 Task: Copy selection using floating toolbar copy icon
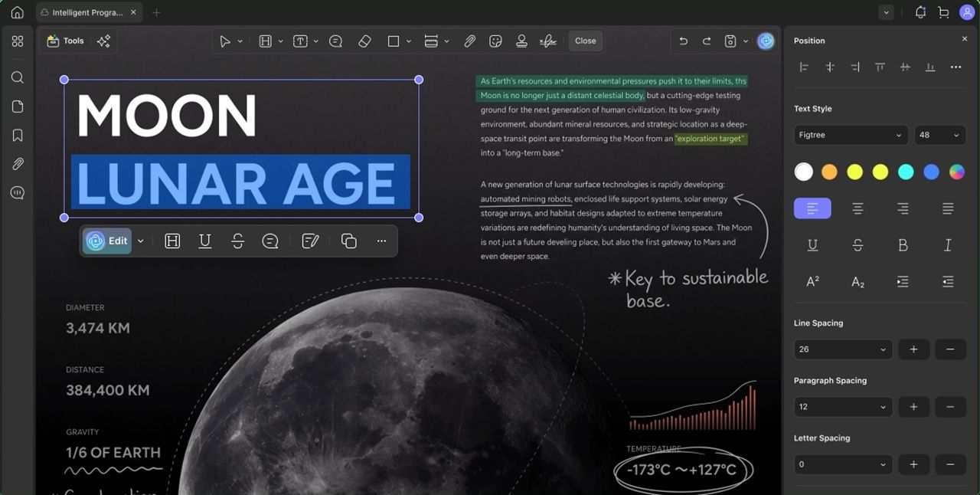349,241
